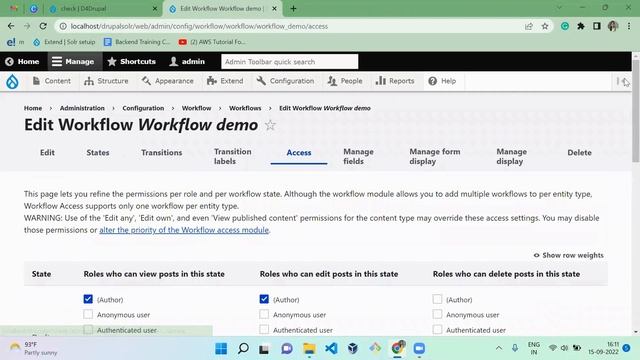The image size is (640, 360).
Task: Open the Structure admin menu
Action: [x=106, y=81]
